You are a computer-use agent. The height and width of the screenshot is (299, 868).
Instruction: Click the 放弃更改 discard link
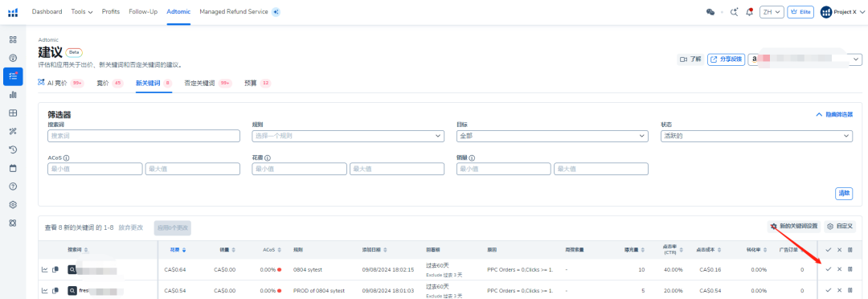click(x=131, y=227)
